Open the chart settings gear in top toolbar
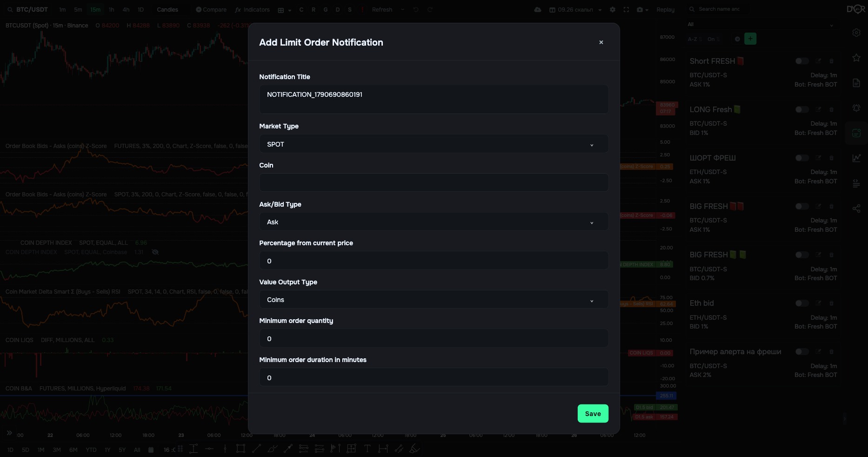Image resolution: width=868 pixels, height=457 pixels. [613, 10]
